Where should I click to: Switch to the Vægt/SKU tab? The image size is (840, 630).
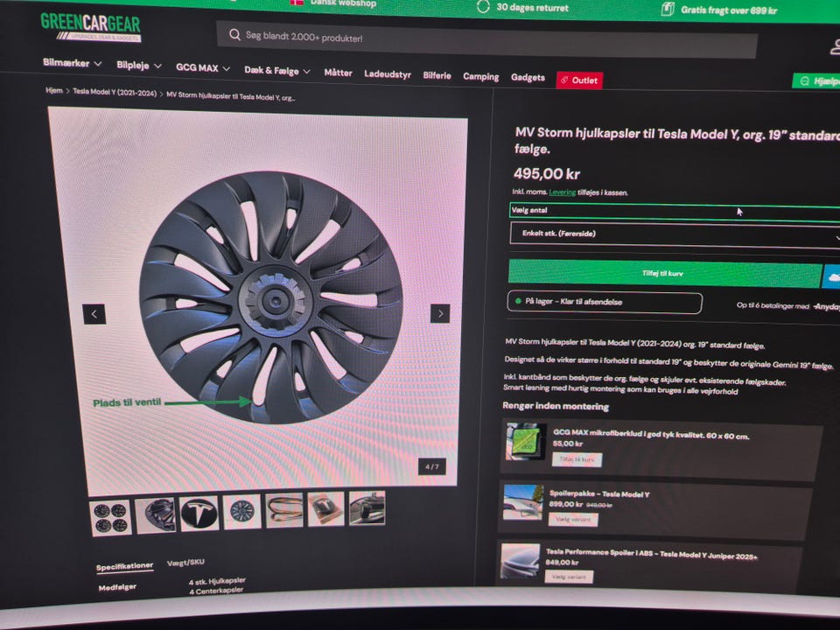click(x=185, y=563)
